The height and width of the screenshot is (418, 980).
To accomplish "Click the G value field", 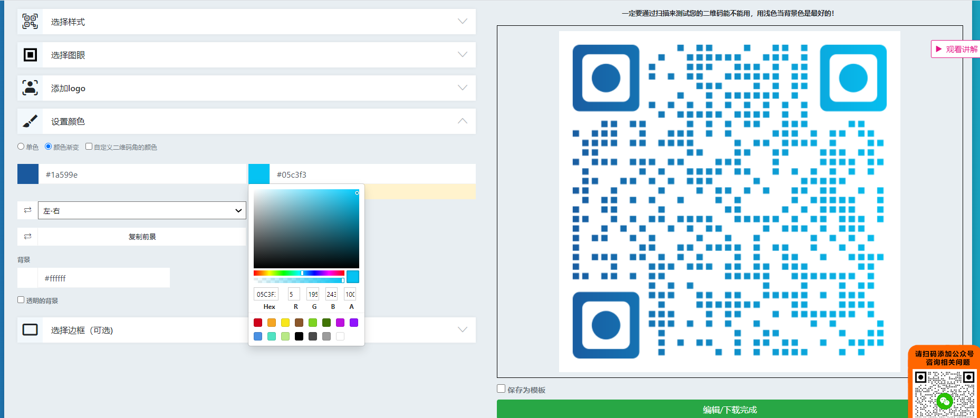I will (313, 294).
